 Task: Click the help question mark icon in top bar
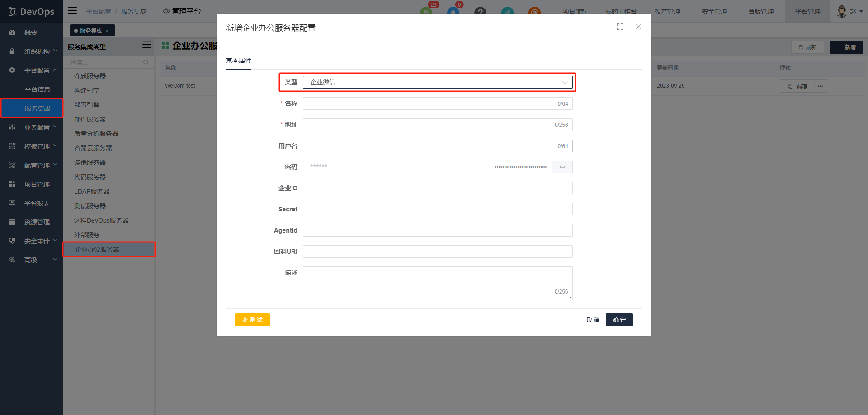(x=480, y=11)
